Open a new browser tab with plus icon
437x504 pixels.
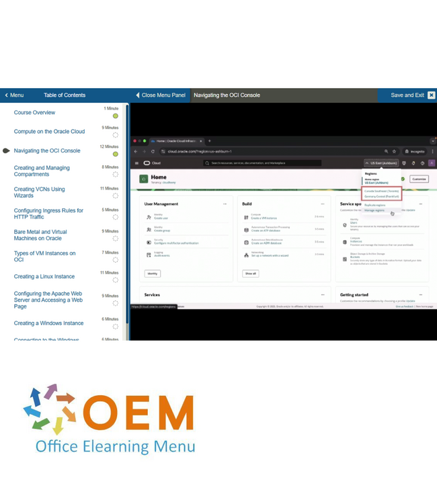click(x=209, y=141)
